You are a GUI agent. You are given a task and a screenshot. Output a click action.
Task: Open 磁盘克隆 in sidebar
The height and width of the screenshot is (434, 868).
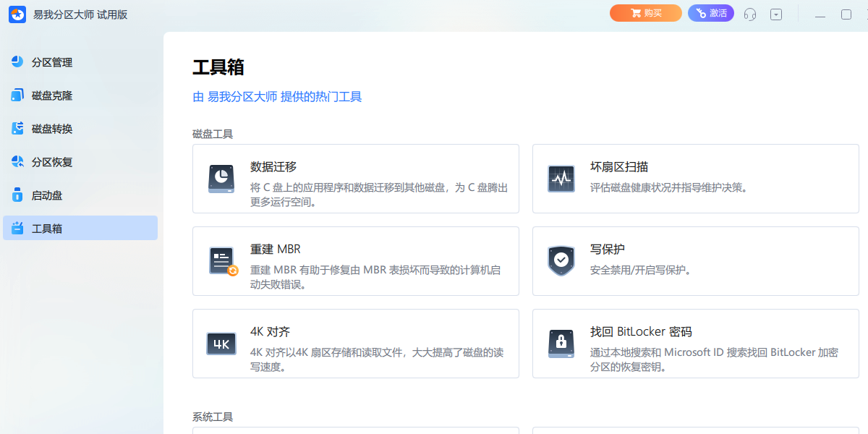point(80,95)
